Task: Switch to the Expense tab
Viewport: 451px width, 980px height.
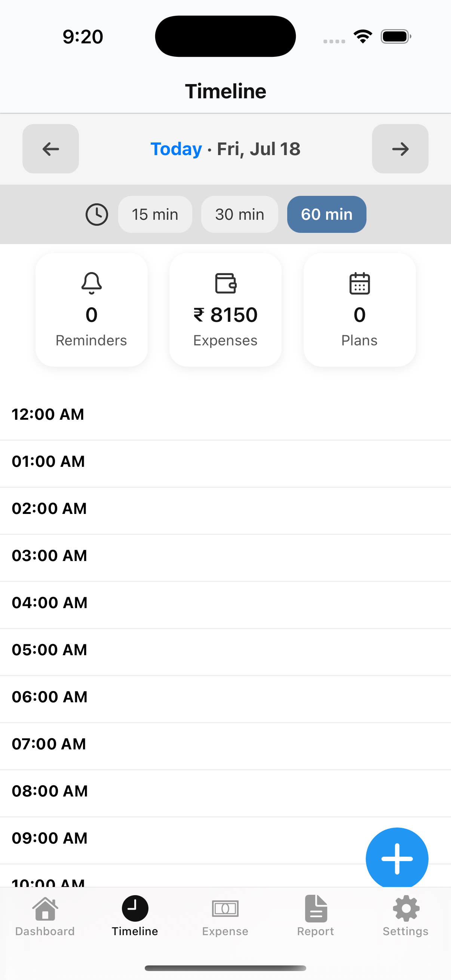Action: tap(225, 916)
